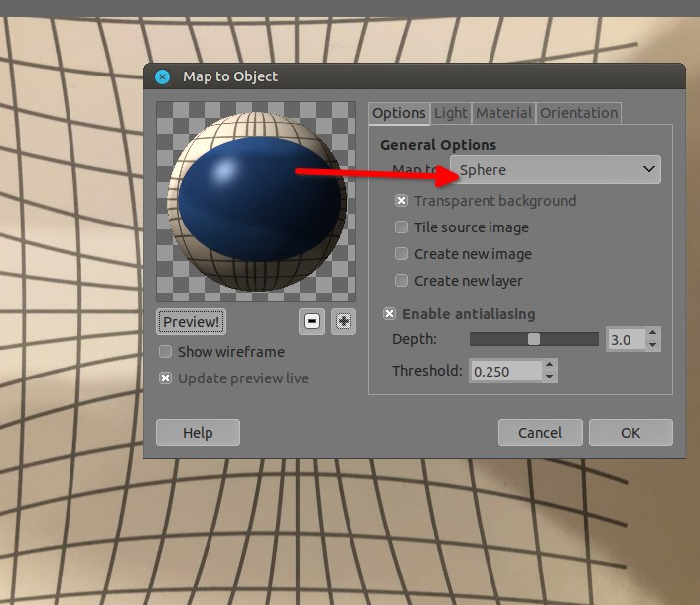Close the Map to Object dialog
700x605 pixels.
pos(162,76)
